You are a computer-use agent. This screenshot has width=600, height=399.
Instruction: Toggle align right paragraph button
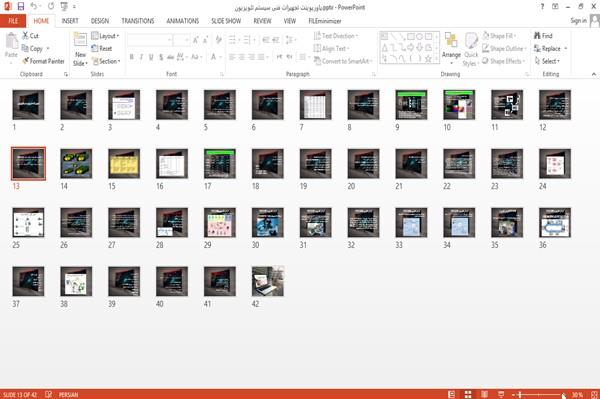(251, 57)
